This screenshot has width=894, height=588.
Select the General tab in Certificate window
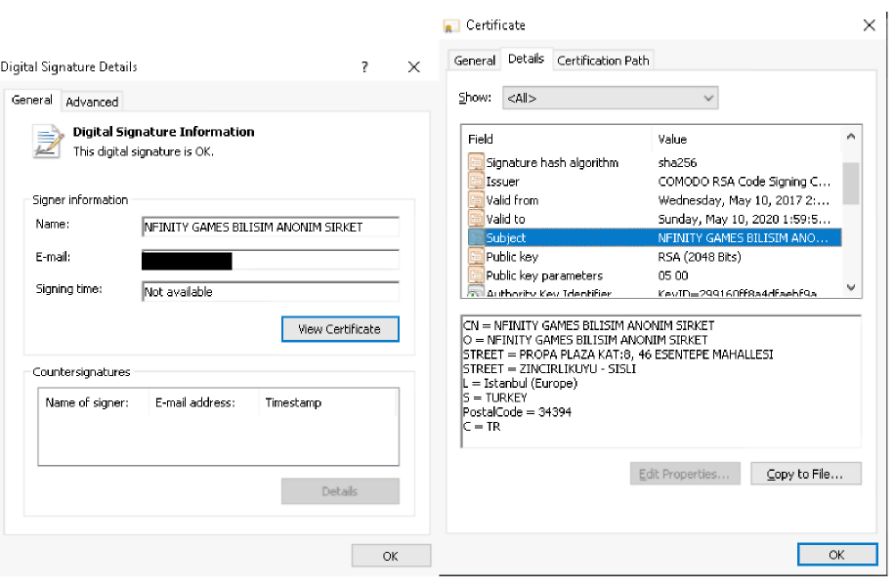click(475, 61)
